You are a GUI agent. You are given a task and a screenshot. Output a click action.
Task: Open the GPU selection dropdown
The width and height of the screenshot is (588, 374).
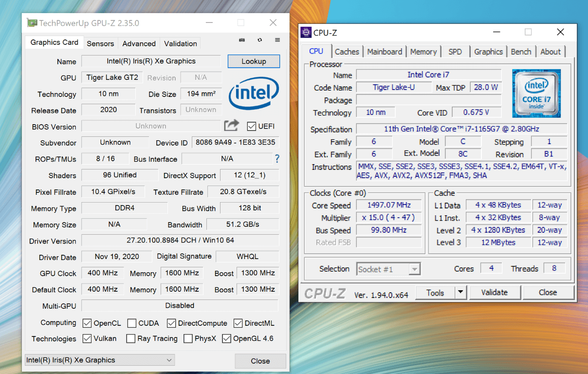(x=100, y=360)
